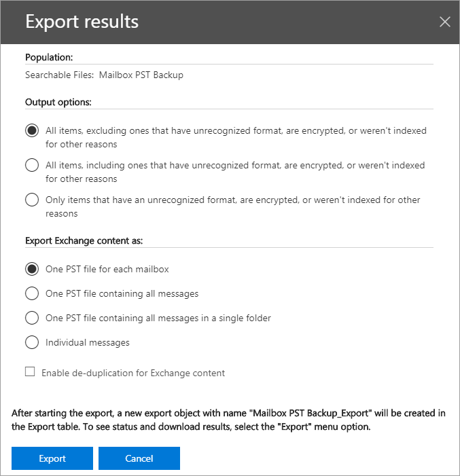Select the Individual messages radio button
Image resolution: width=460 pixels, height=476 pixels.
pyautogui.click(x=31, y=342)
